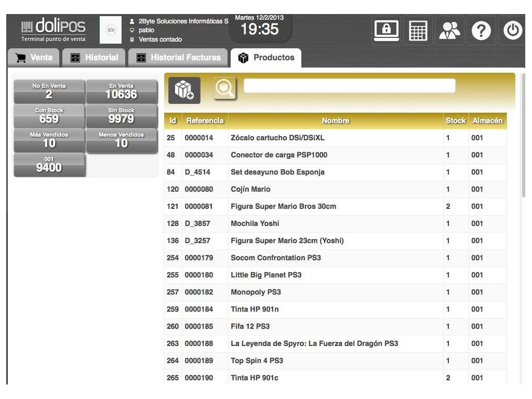Select La Leyenda de Spyro PS3
The image size is (532, 399).
coord(336,343)
